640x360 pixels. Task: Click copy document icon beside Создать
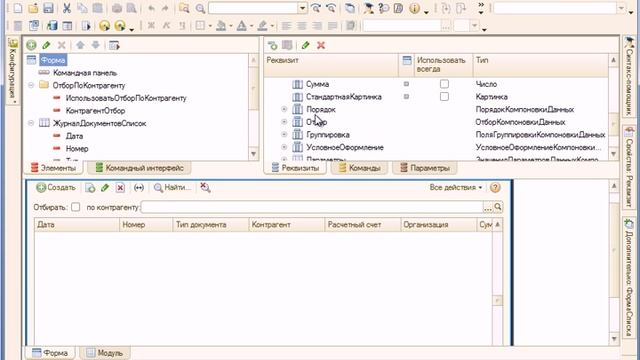tap(90, 188)
